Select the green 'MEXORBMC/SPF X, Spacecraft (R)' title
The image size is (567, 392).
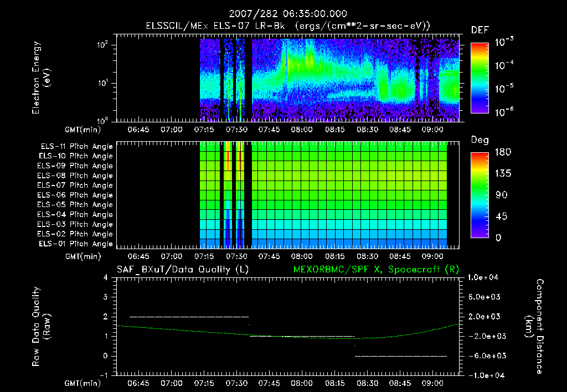pos(376,270)
